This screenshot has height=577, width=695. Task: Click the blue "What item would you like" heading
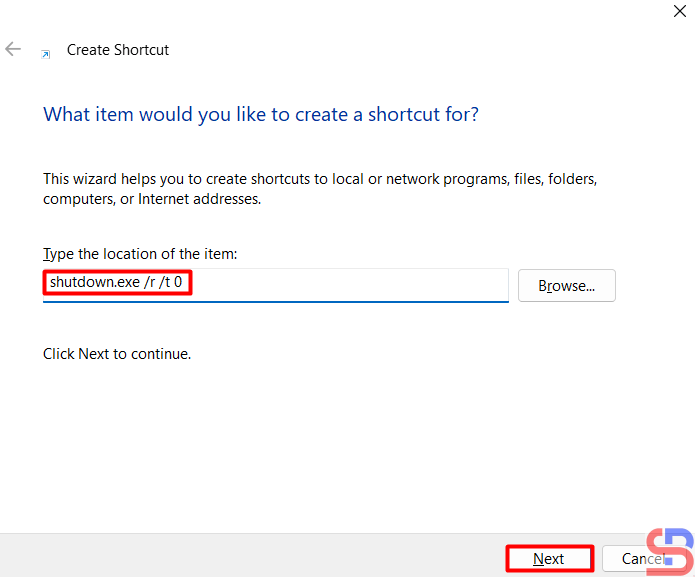260,114
